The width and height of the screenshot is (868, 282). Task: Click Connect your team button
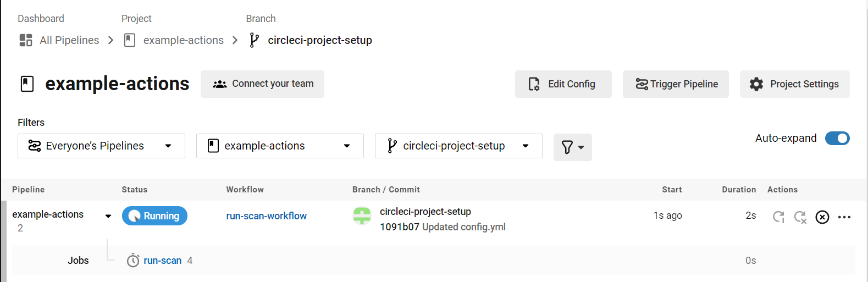pyautogui.click(x=262, y=84)
